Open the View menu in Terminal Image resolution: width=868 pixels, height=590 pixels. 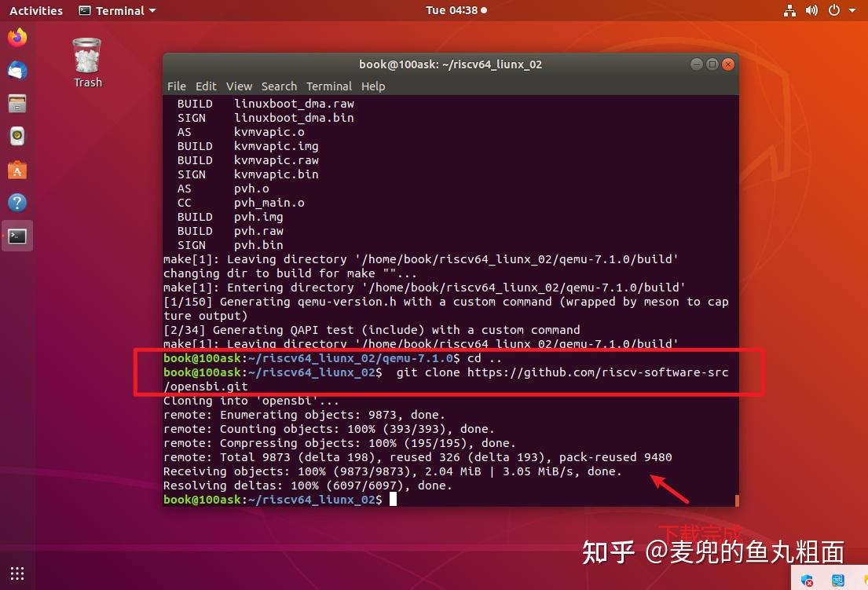(x=239, y=86)
